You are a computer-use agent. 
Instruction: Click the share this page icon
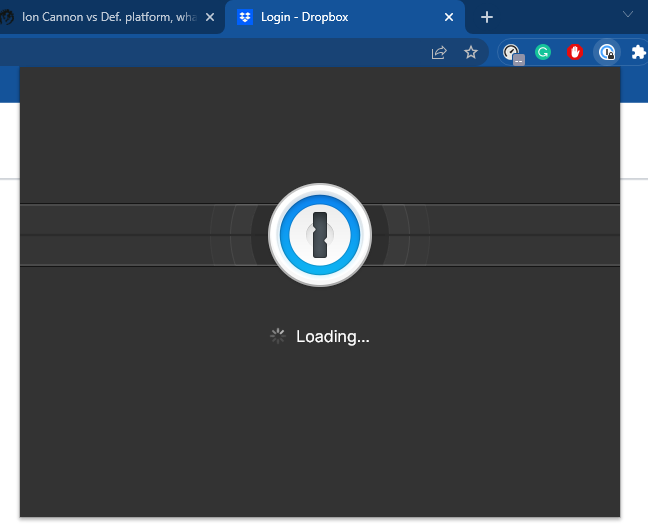[x=439, y=52]
